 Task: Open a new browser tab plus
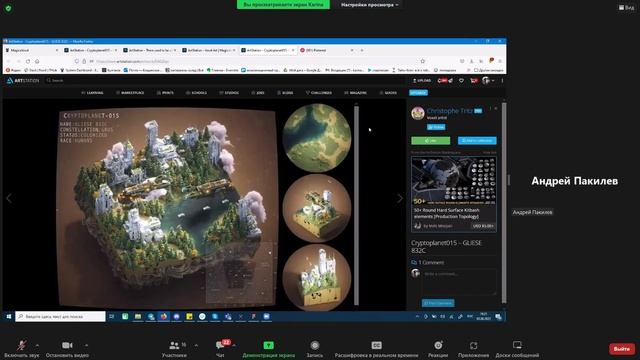362,50
